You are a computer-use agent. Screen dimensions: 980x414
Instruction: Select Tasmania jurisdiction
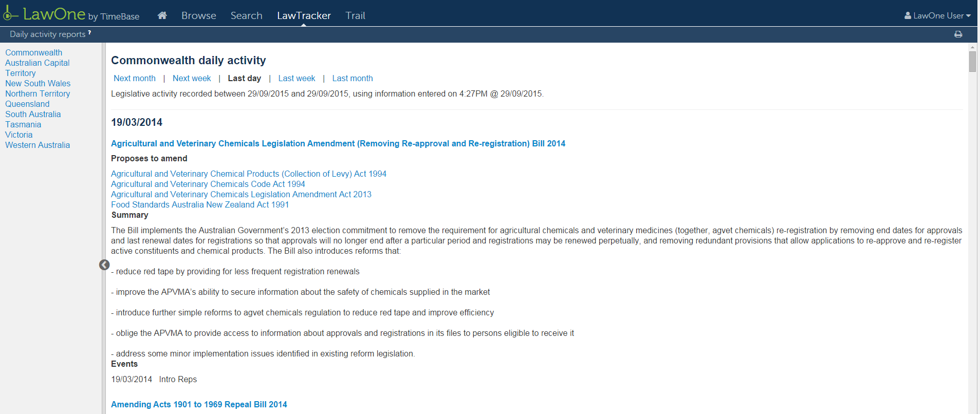pos(23,124)
